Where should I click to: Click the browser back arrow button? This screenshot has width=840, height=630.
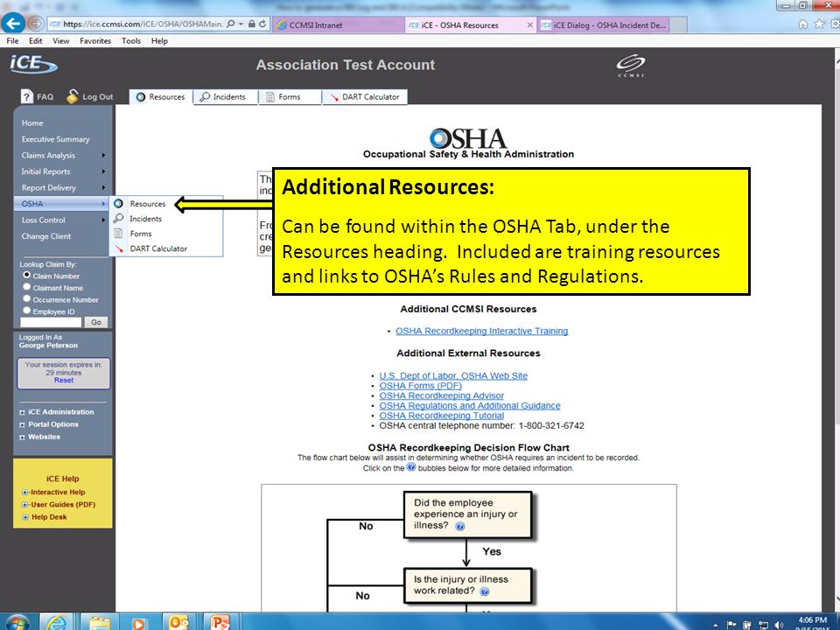[14, 23]
